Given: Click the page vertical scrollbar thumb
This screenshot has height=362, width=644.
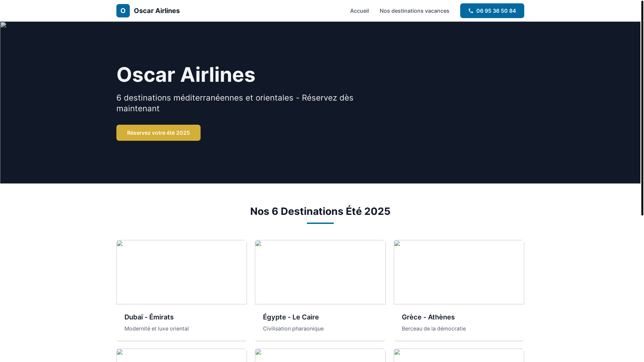Looking at the screenshot, I should coord(642,108).
